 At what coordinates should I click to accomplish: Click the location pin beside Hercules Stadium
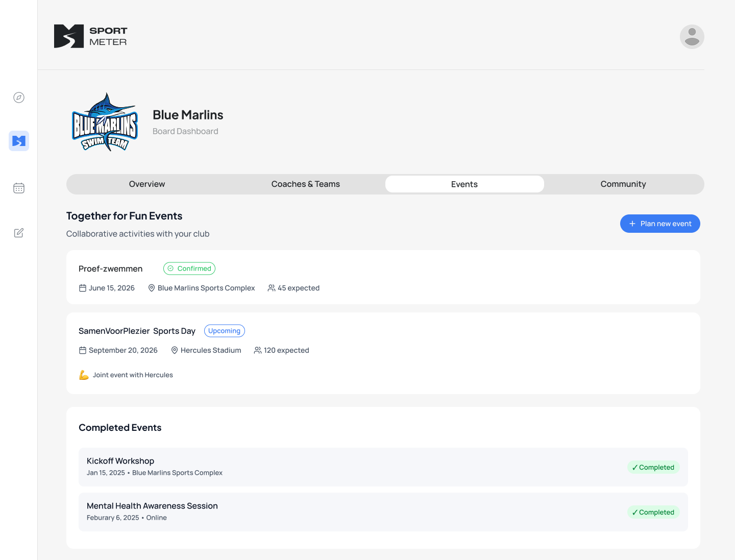click(x=175, y=350)
